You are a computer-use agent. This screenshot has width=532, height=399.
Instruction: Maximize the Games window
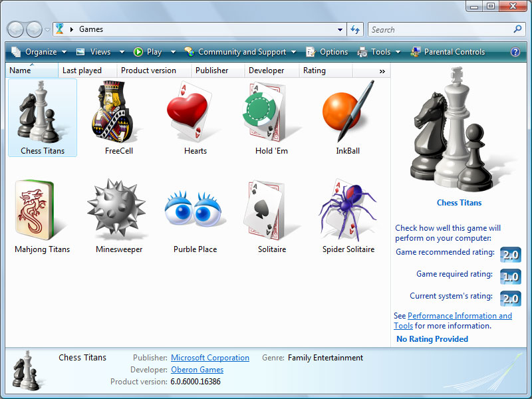click(x=491, y=6)
